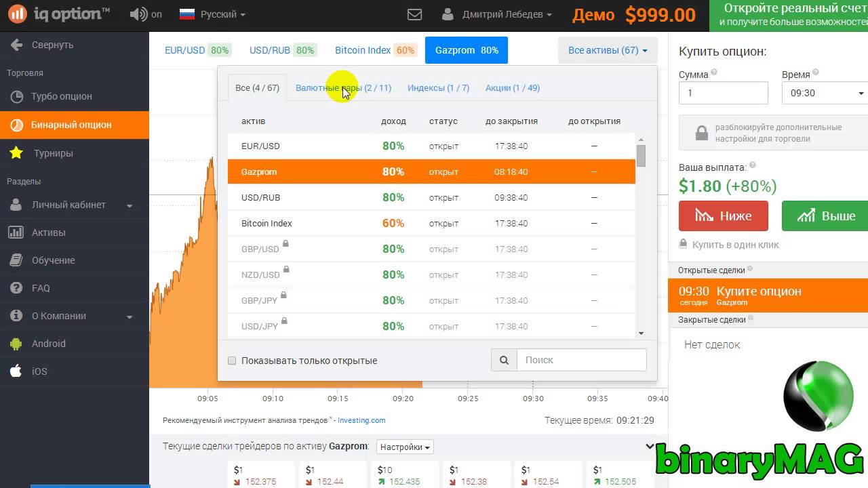Click the iq option logo icon

click(x=18, y=14)
